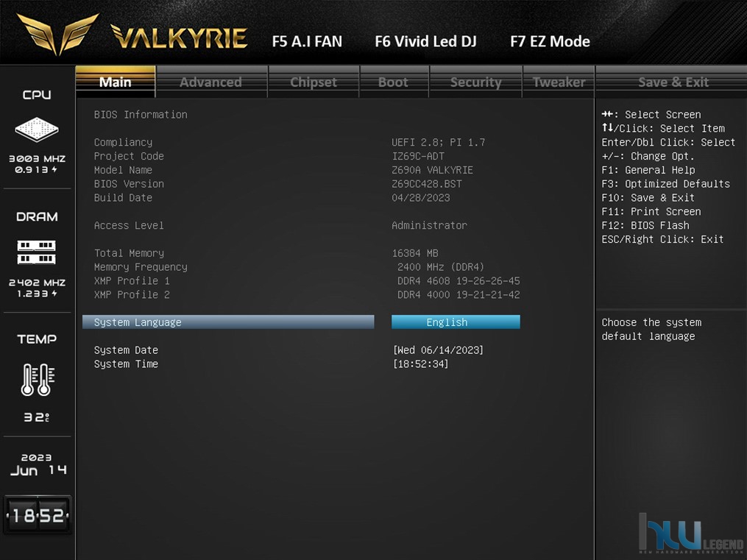Click the Total Memory label
Screen dimensions: 747x560
[x=129, y=253]
